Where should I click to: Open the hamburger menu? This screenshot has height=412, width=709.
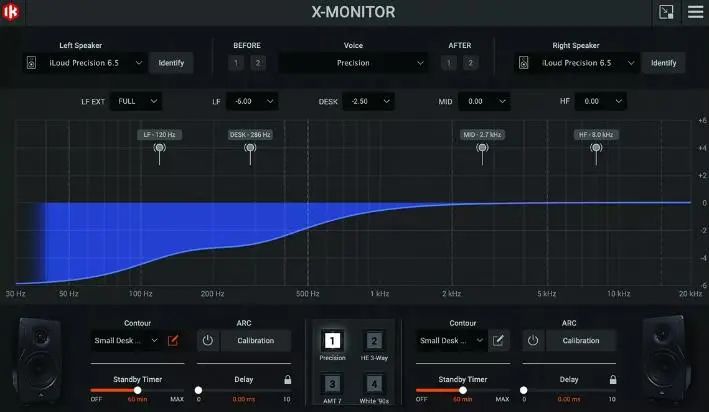(695, 12)
